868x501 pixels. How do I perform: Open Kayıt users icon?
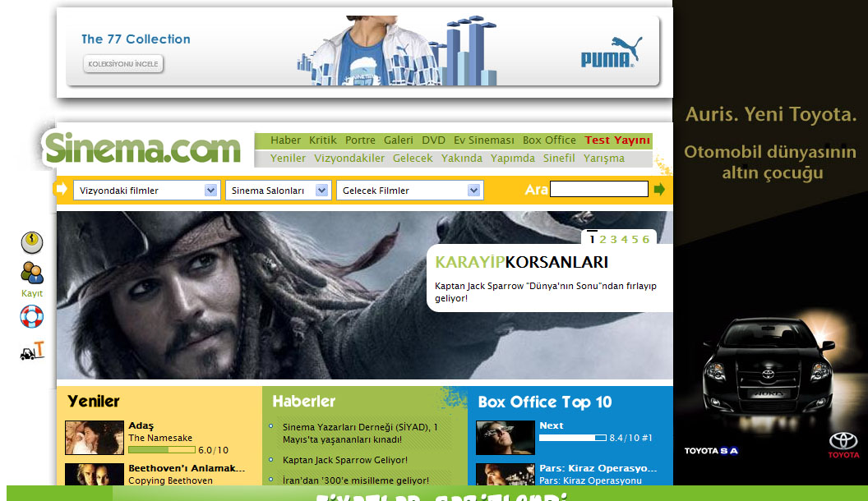click(32, 273)
